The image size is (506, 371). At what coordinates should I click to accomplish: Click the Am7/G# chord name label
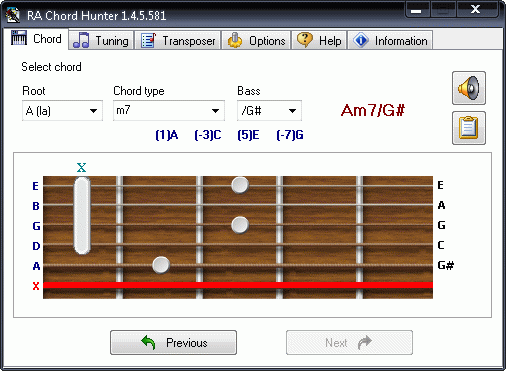[373, 110]
